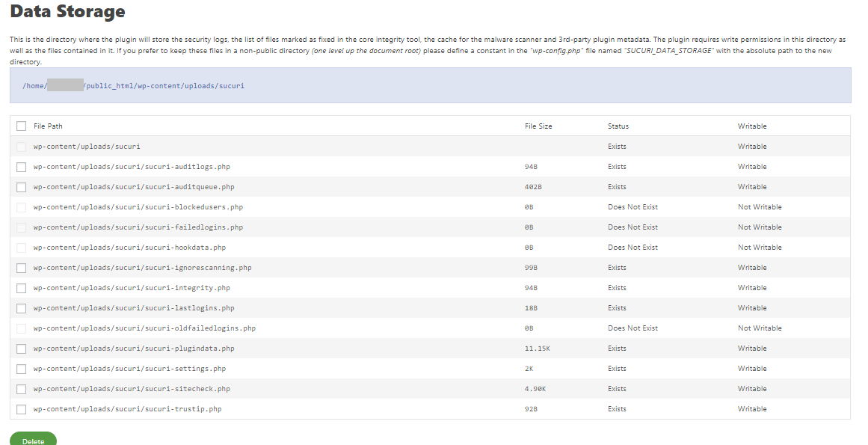Click the wp-content/uploads/sucuri directory path text
868x445 pixels.
pyautogui.click(x=87, y=147)
